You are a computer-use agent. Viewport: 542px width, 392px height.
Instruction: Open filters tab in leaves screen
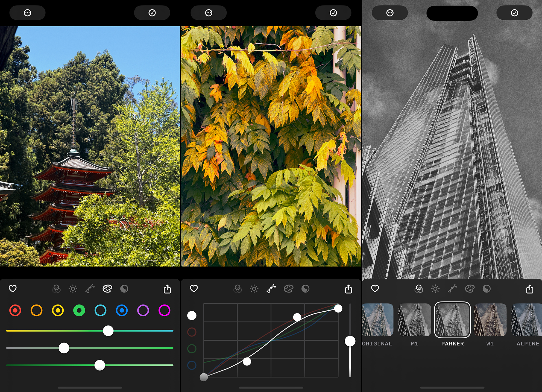[x=238, y=289]
